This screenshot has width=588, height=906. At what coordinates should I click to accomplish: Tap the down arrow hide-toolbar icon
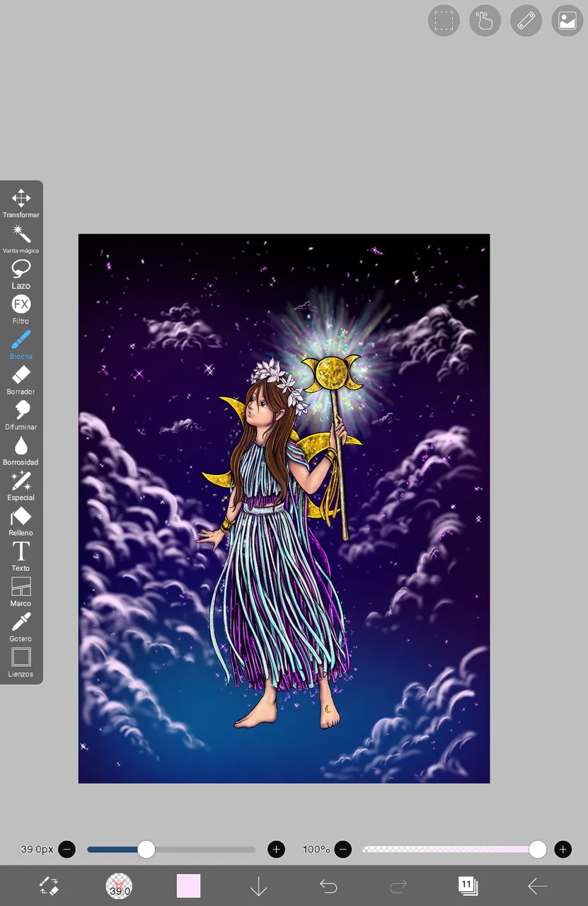click(x=258, y=885)
